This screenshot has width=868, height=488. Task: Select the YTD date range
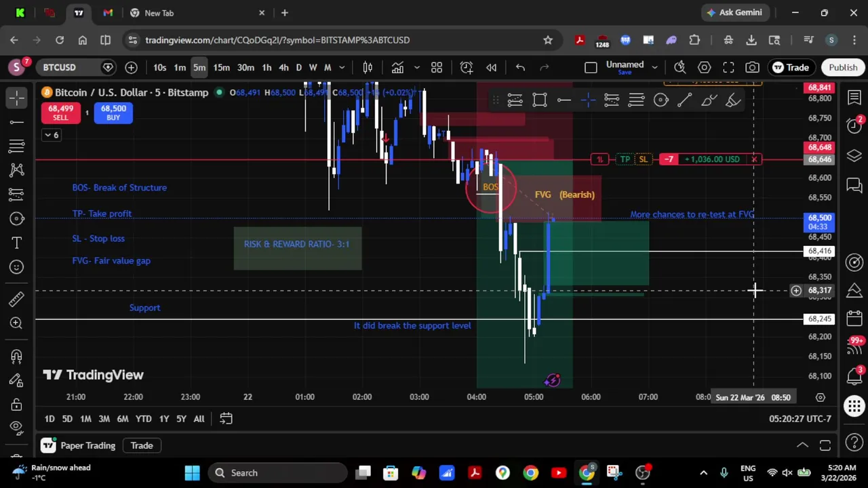(143, 419)
